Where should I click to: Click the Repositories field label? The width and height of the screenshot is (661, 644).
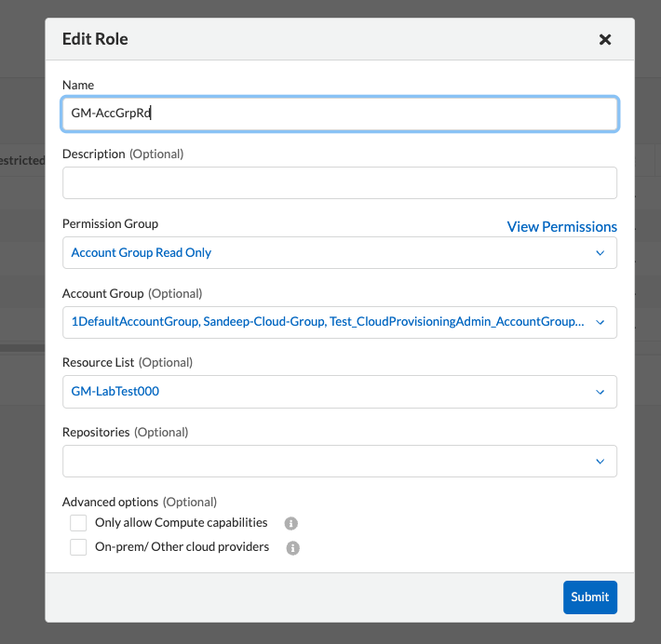97,432
